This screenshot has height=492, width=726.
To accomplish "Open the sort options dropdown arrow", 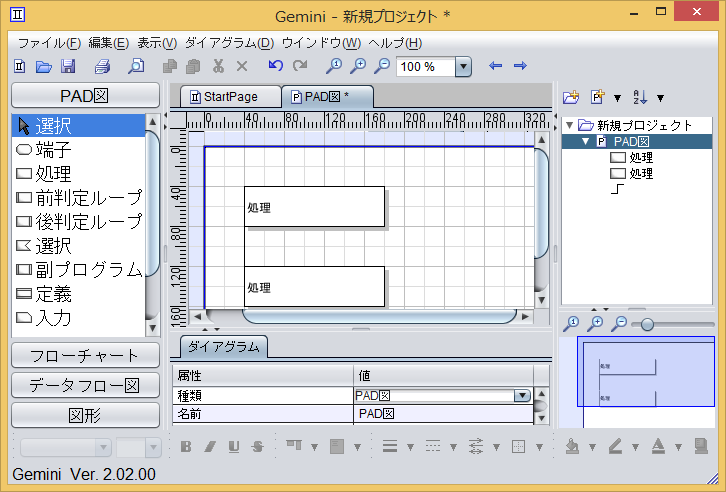I will [661, 98].
